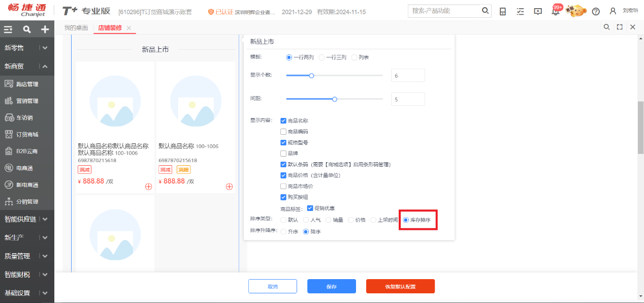Close the 店铺装修 tab
The width and height of the screenshot is (644, 303).
click(129, 27)
